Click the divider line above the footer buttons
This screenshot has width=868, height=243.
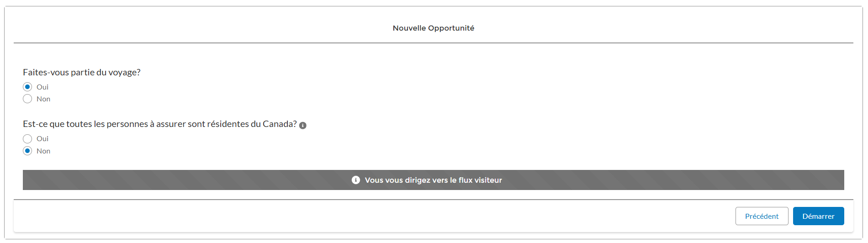coord(434,200)
